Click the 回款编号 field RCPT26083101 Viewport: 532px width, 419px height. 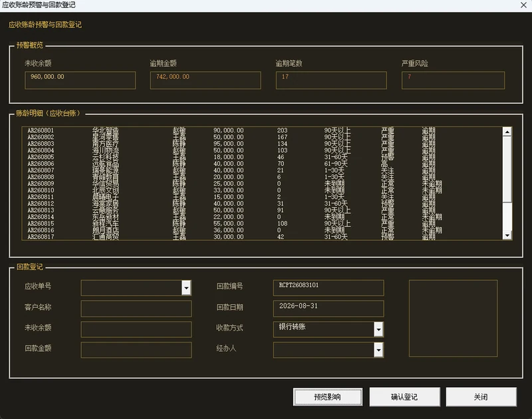click(329, 288)
